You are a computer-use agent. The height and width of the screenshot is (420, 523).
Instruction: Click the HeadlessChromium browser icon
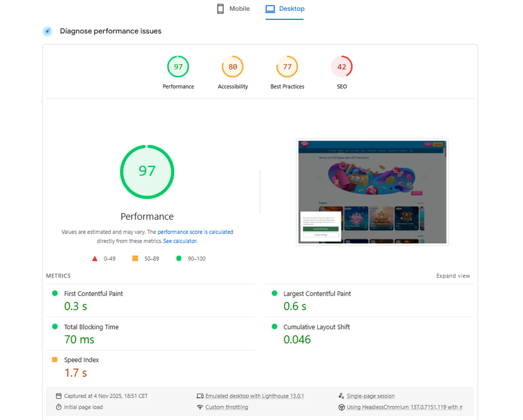(x=342, y=407)
